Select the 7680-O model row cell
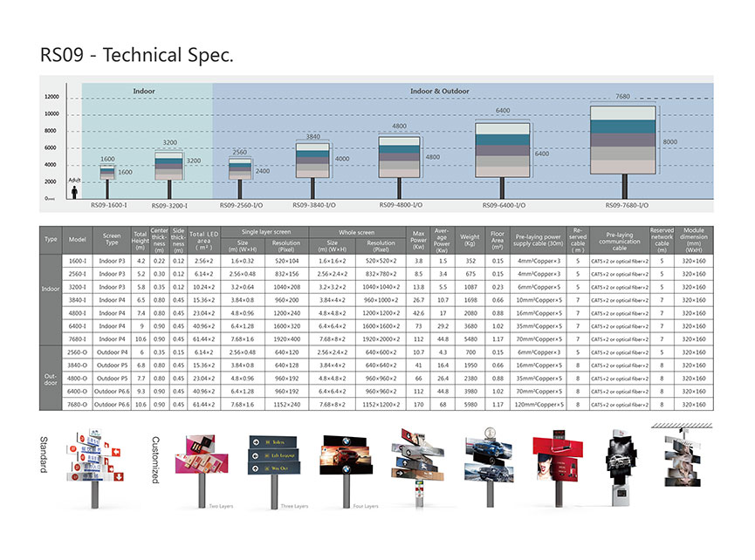 click(x=78, y=405)
